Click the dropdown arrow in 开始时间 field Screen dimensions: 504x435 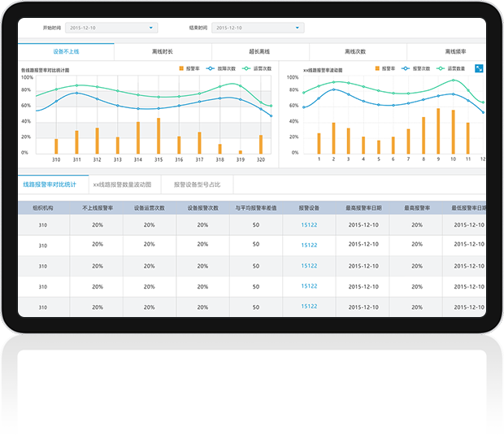coord(151,28)
